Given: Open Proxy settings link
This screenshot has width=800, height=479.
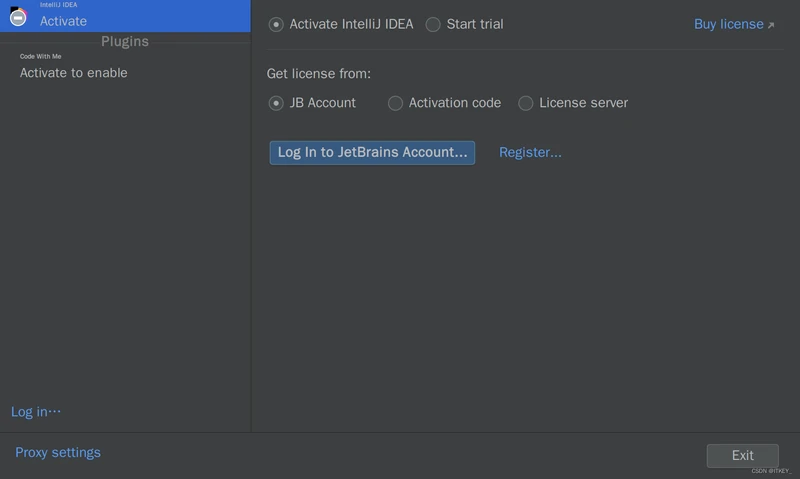Looking at the screenshot, I should (x=58, y=452).
